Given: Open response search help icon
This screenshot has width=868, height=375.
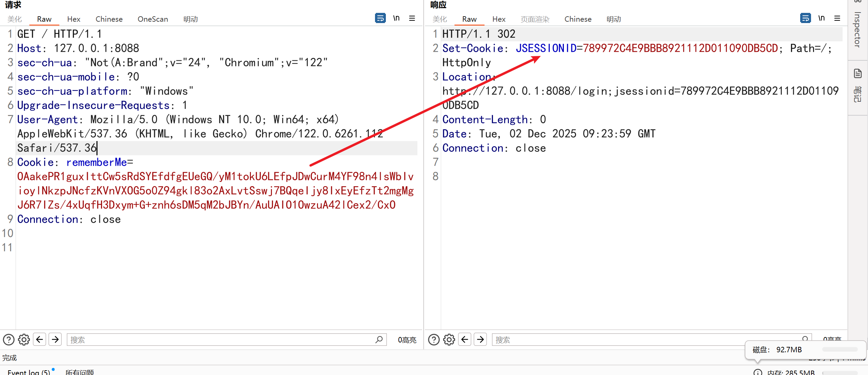Looking at the screenshot, I should [x=434, y=339].
